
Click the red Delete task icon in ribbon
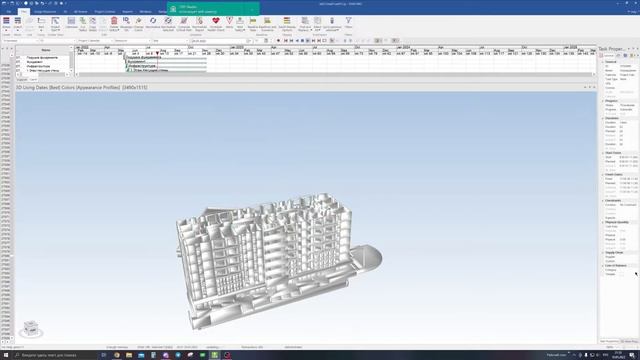pos(114,24)
